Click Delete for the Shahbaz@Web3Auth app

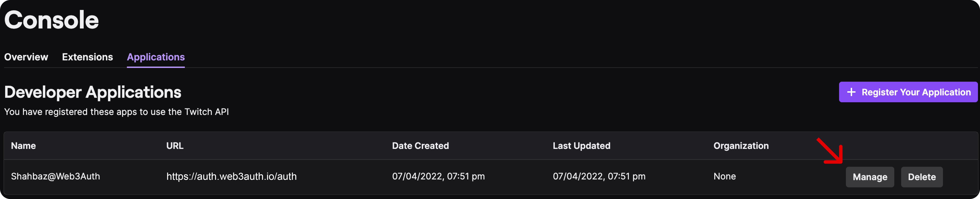921,177
